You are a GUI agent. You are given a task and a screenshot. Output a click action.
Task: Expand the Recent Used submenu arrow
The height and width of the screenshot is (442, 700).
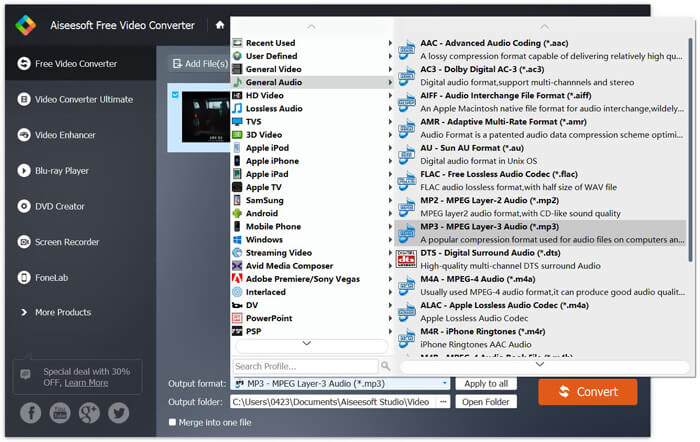(390, 43)
